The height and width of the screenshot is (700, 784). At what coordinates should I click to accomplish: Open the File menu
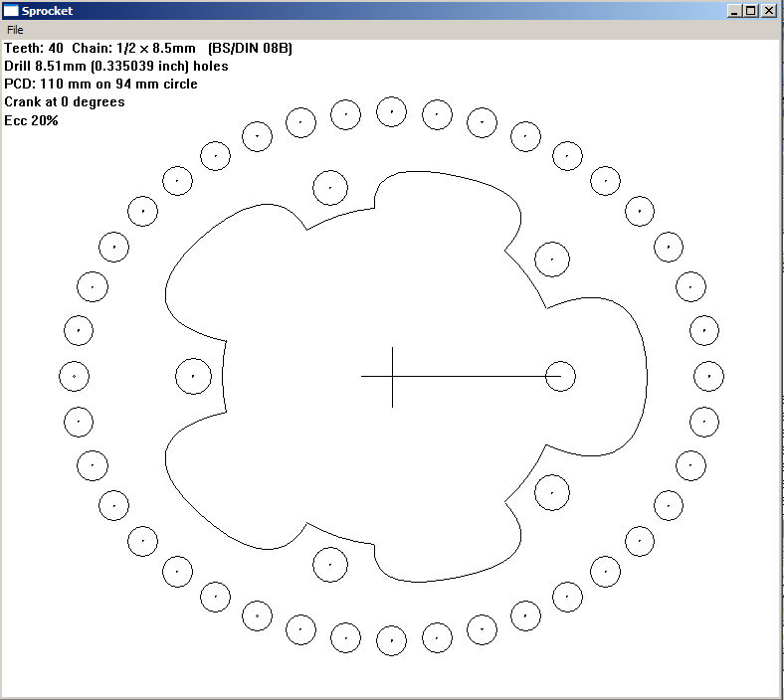tap(15, 30)
